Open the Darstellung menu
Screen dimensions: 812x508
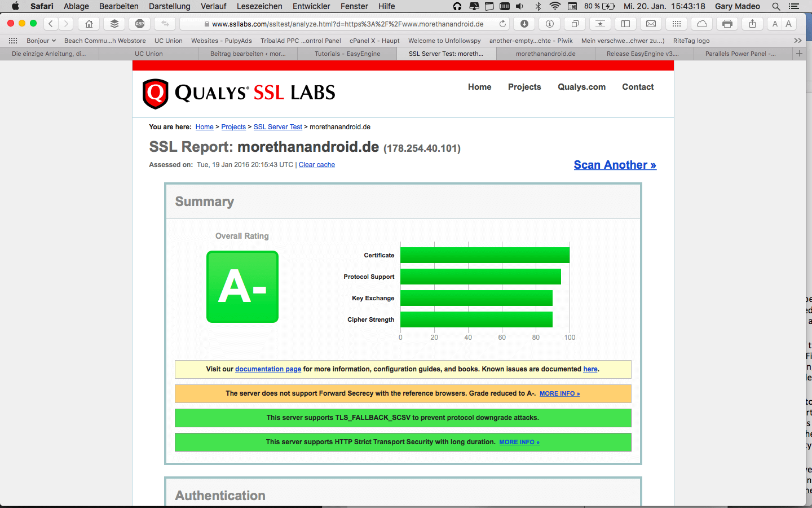coord(170,6)
